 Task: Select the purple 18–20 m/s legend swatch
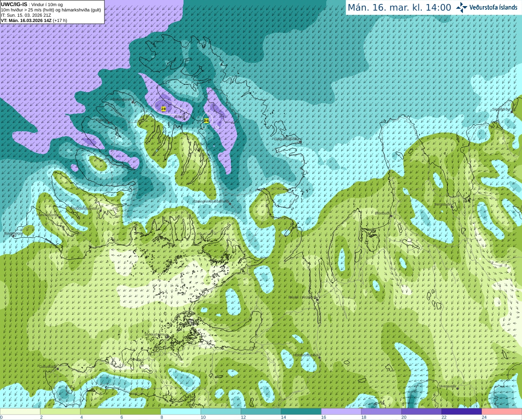pos(382,411)
